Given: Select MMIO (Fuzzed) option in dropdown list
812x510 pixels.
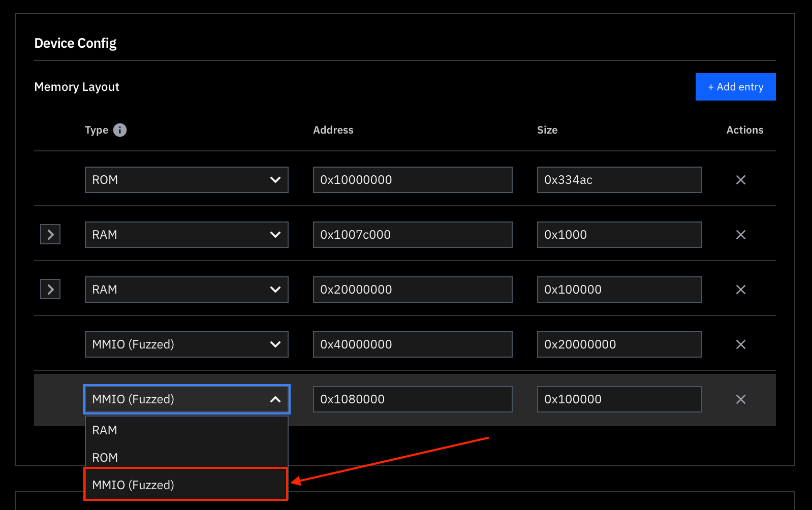Looking at the screenshot, I should (186, 485).
